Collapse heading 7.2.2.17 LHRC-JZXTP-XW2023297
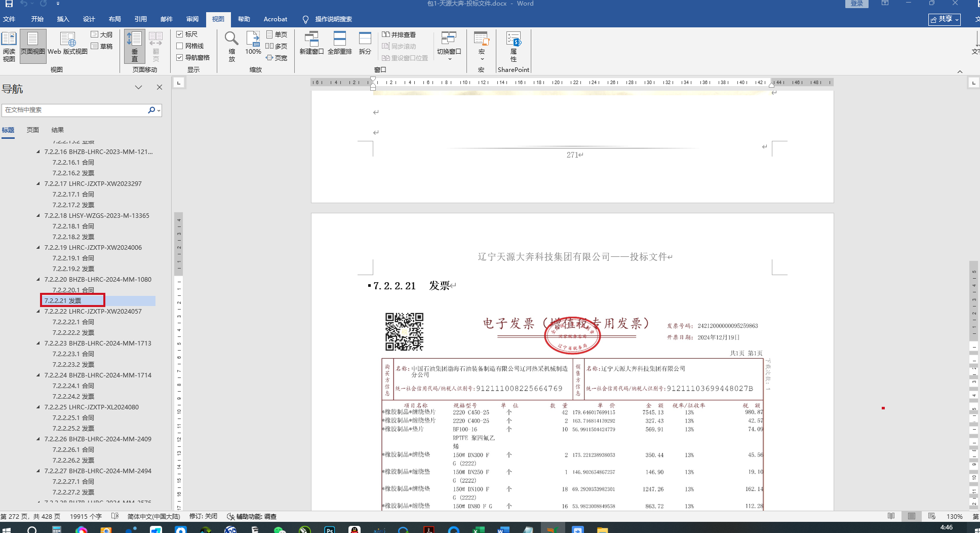 click(38, 183)
